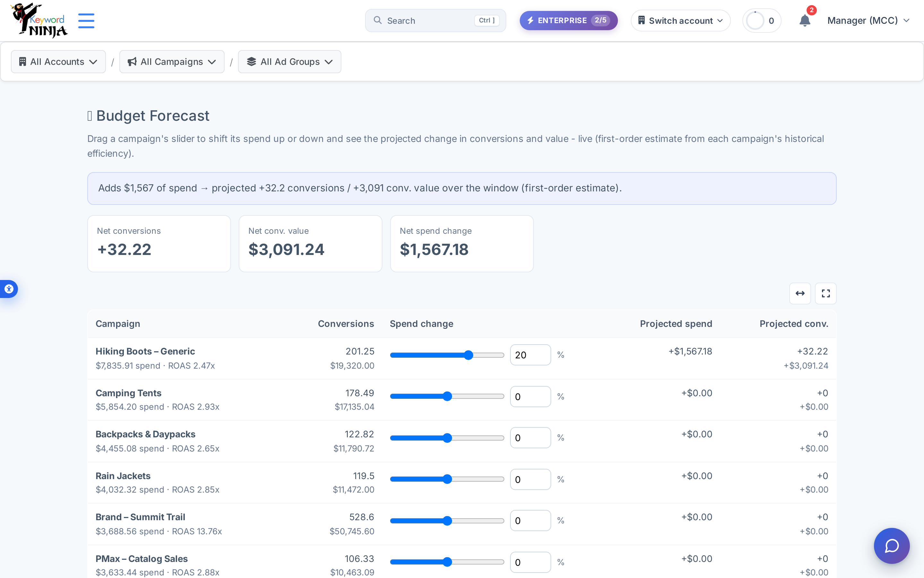Click the search magnifier icon
The width and height of the screenshot is (924, 578).
pos(378,20)
